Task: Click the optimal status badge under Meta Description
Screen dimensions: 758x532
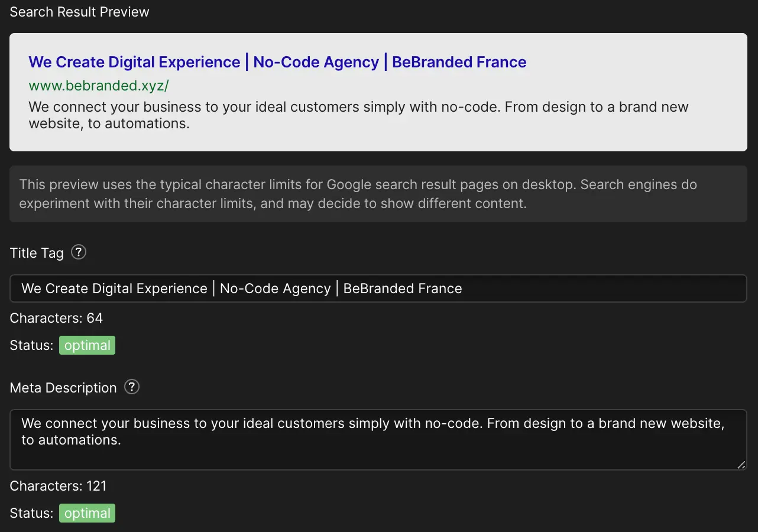Action: tap(87, 513)
